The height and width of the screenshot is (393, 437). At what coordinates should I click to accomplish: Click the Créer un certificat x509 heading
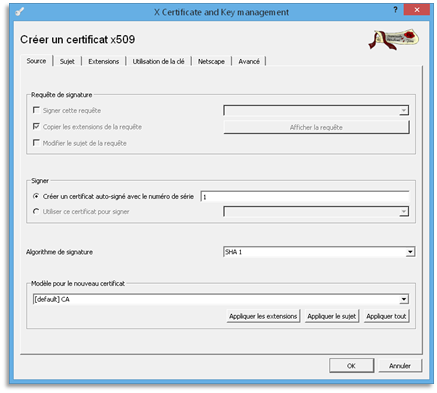[77, 39]
